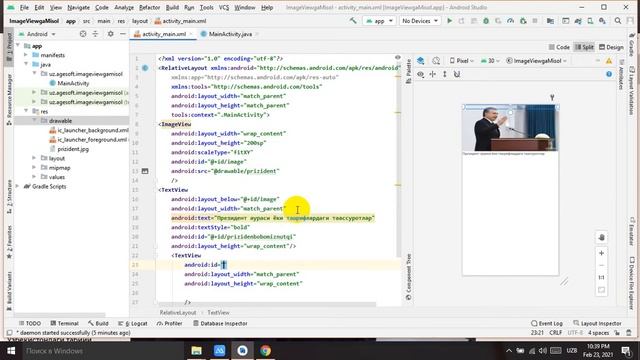The height and width of the screenshot is (360, 640).
Task: Open the Structure tool window tab
Action: tap(9, 197)
